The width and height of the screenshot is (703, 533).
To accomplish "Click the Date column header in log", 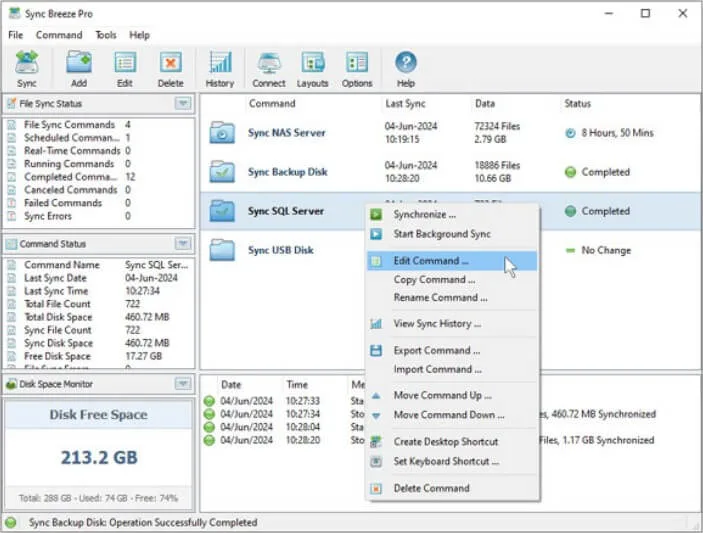I will coord(231,385).
